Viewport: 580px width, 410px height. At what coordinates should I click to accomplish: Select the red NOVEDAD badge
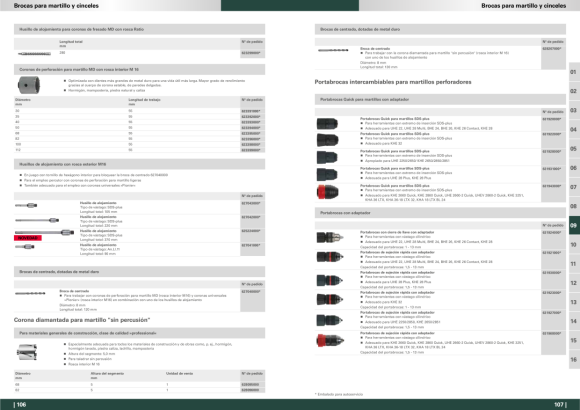28,238
